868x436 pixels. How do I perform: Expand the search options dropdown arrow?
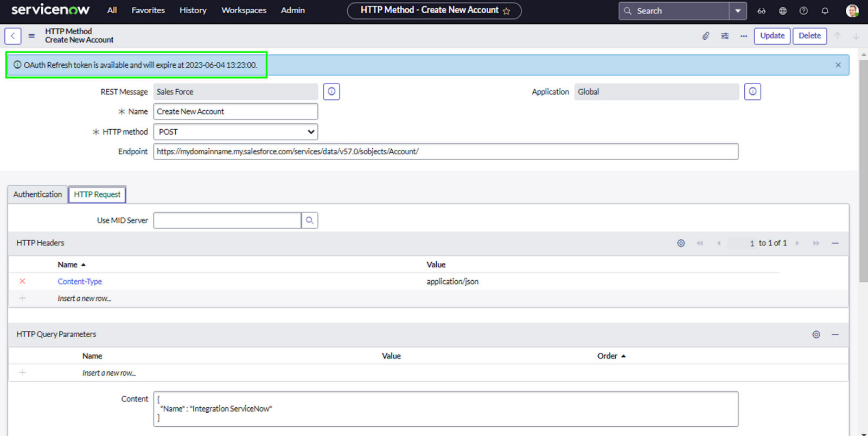point(738,11)
